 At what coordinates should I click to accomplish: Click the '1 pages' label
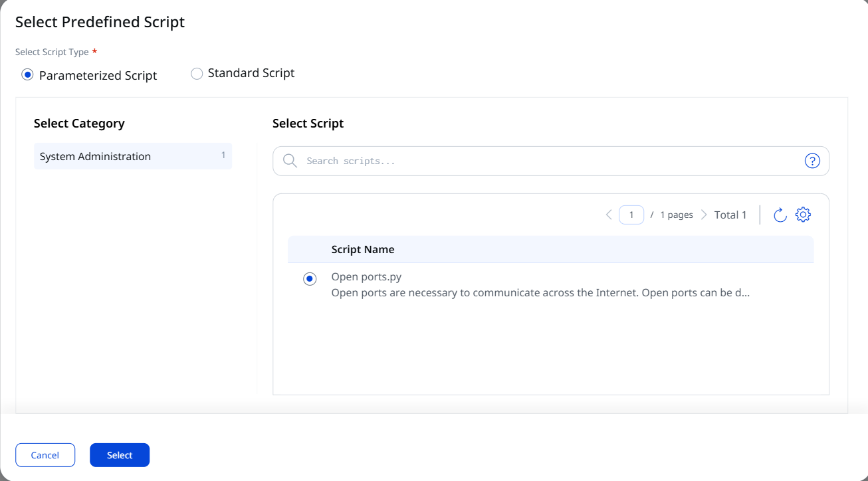(677, 215)
